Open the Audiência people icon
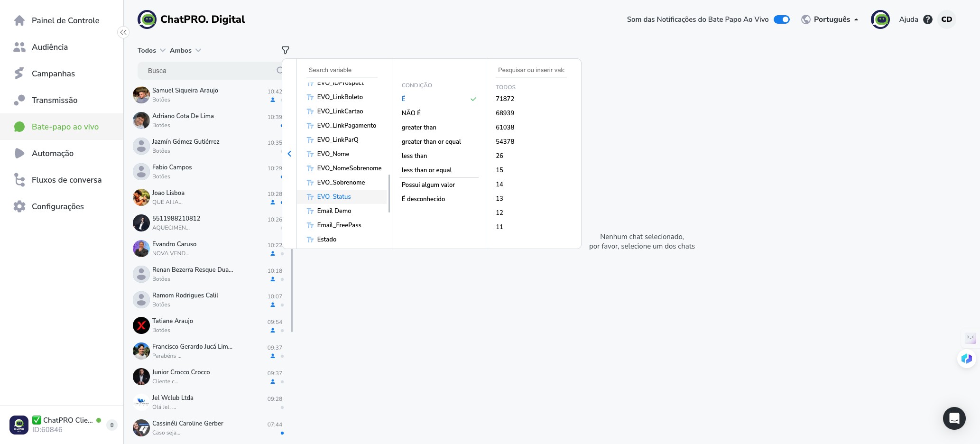Viewport: 980px width, 444px height. pyautogui.click(x=19, y=47)
